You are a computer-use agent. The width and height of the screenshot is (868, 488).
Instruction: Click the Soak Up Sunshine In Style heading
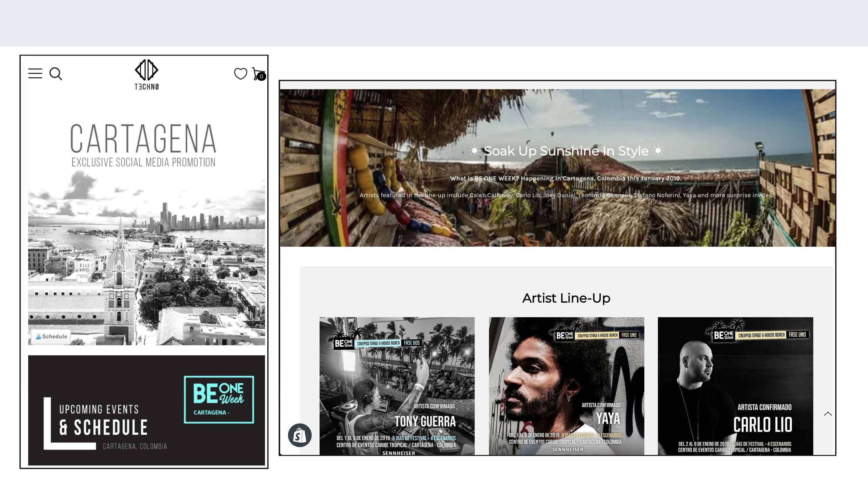[x=566, y=151]
